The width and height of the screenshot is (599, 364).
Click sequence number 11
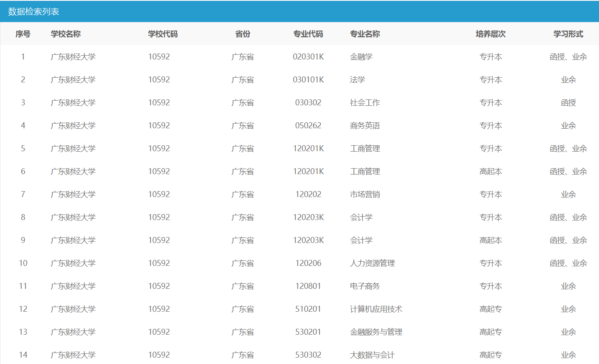point(23,286)
